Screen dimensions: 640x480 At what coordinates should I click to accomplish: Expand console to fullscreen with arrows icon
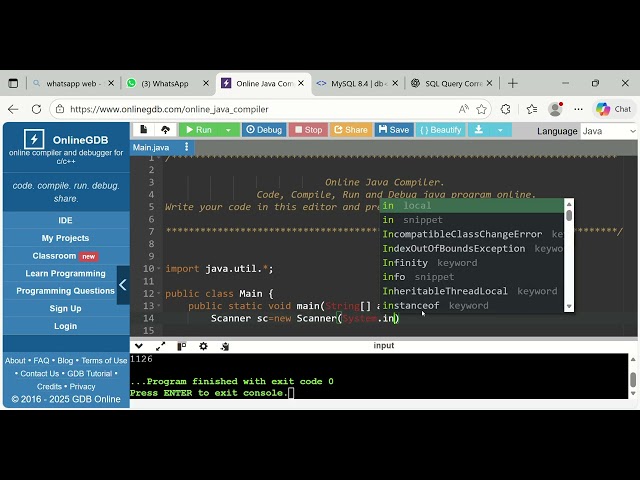coord(160,346)
